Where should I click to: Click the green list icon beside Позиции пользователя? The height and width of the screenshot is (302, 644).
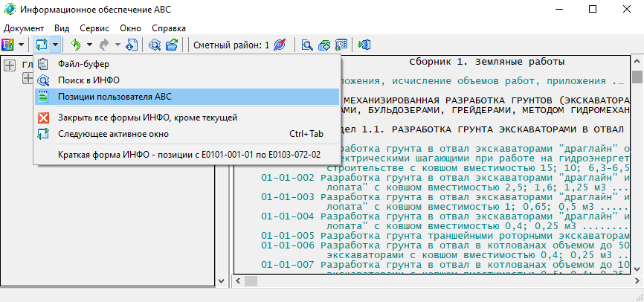[x=43, y=97]
